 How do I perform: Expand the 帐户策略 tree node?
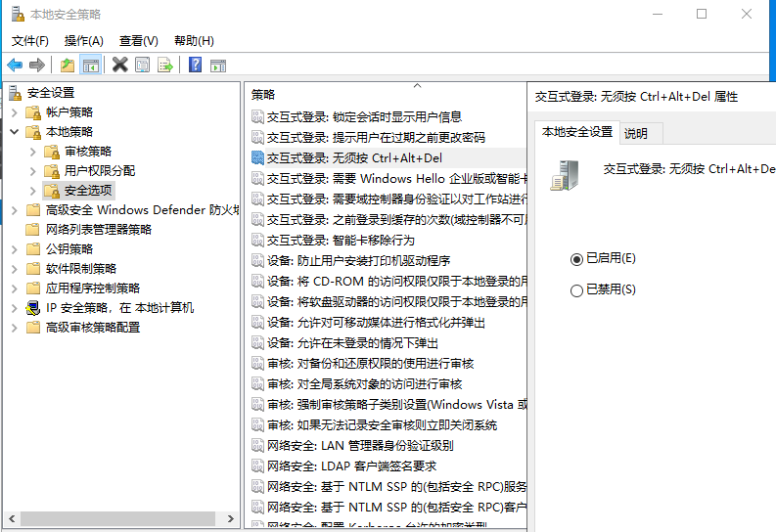[14, 112]
